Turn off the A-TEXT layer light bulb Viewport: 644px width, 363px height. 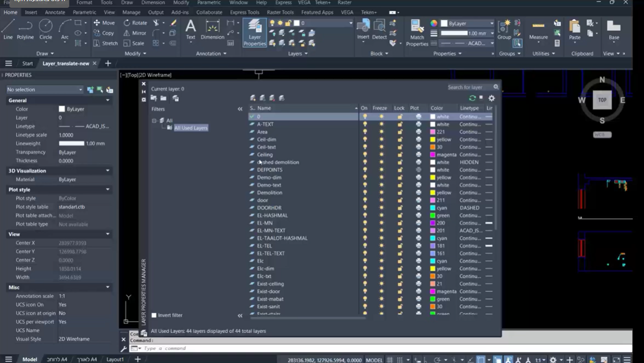[x=364, y=124]
